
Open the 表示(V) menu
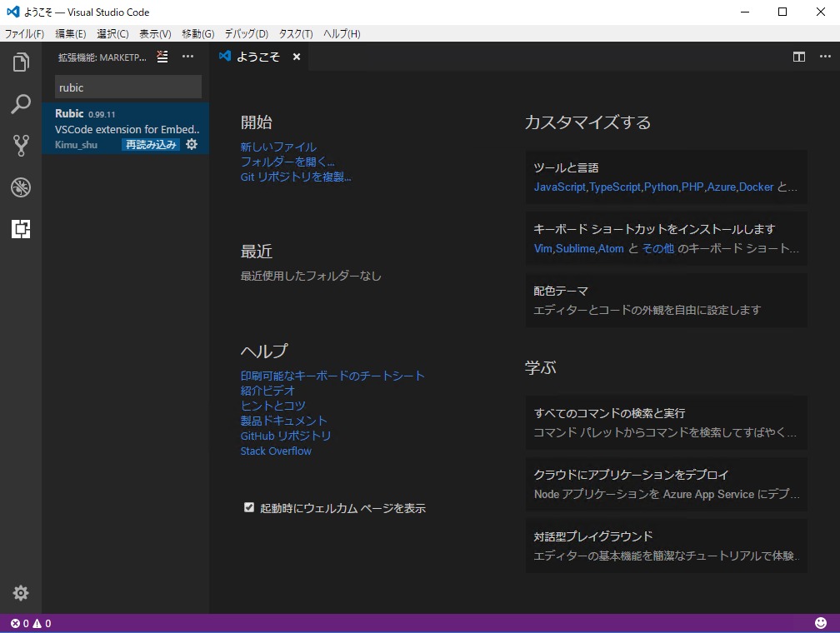(x=155, y=34)
